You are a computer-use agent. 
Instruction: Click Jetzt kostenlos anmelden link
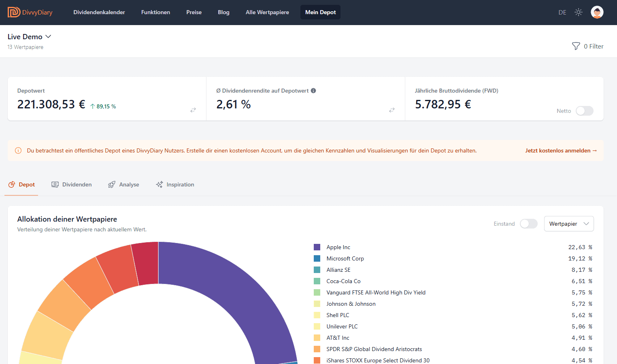pyautogui.click(x=561, y=150)
